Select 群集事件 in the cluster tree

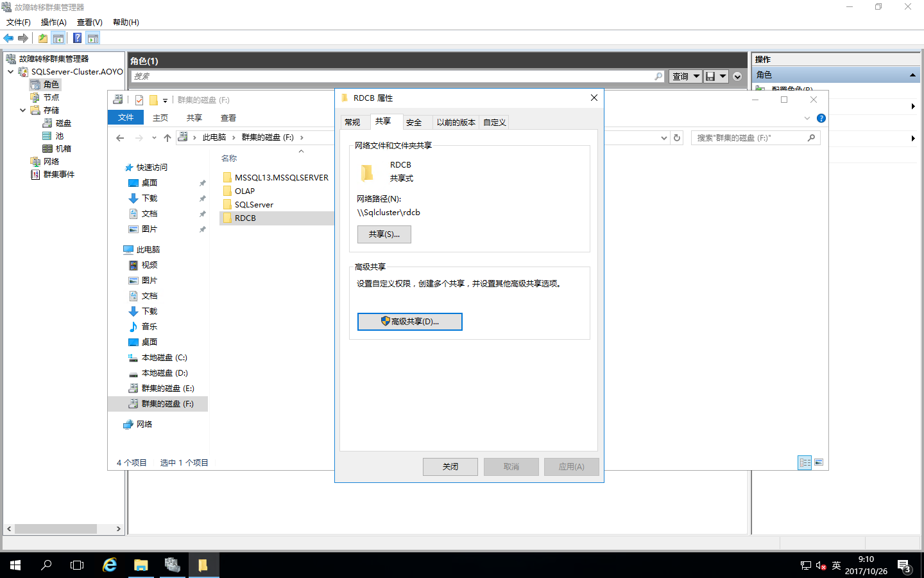point(59,175)
